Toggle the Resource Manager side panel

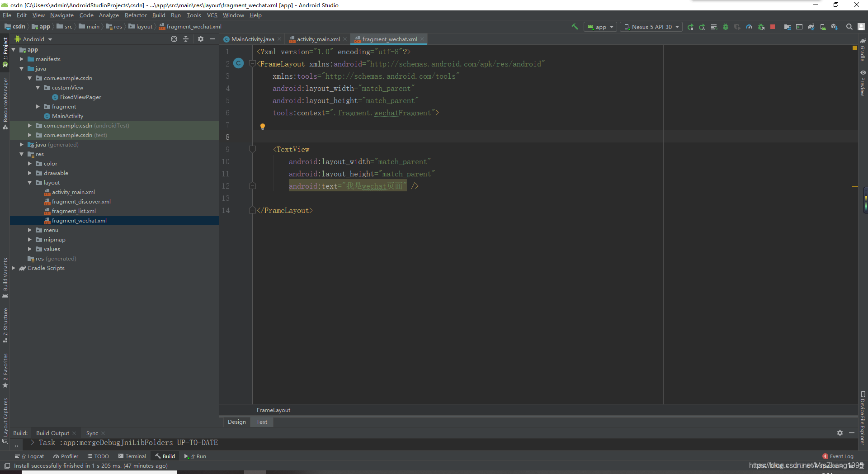(5, 103)
